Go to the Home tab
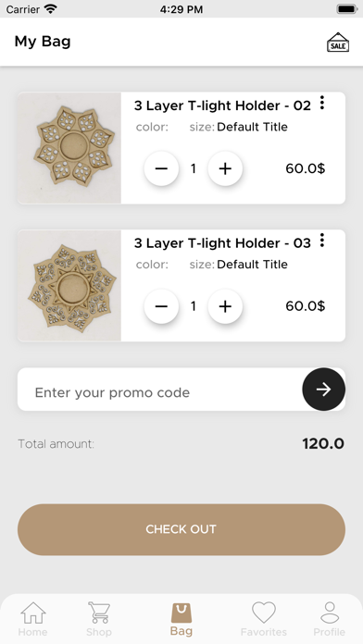This screenshot has width=363, height=644. click(33, 619)
